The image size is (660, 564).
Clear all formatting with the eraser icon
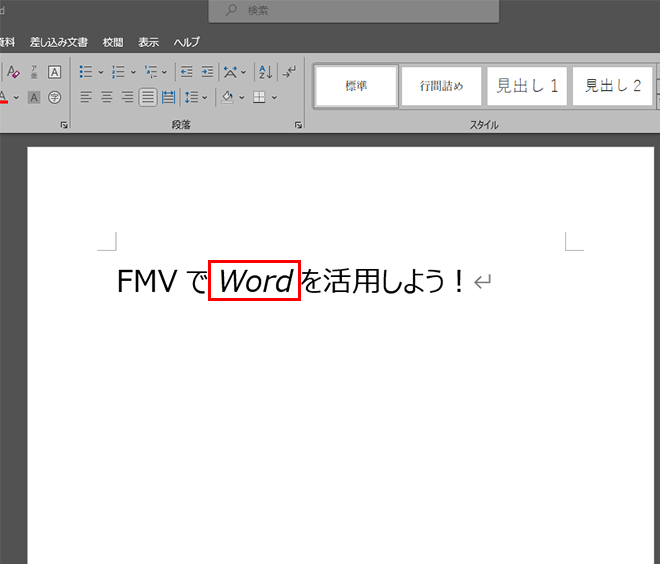coord(13,72)
